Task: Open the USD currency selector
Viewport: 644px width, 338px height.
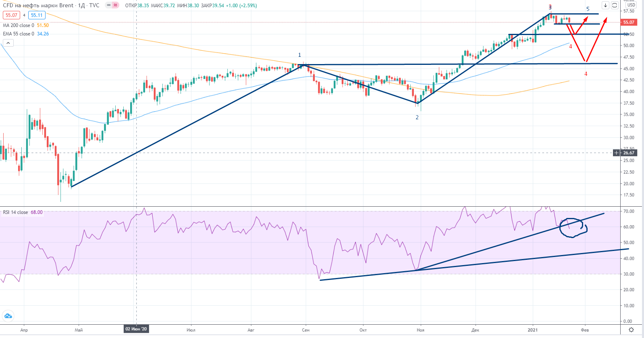Action: (631, 5)
